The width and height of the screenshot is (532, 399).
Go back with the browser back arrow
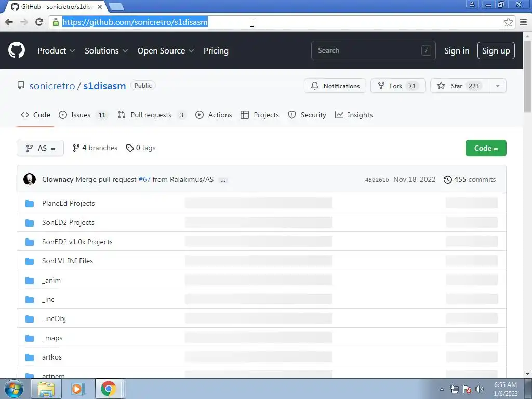9,22
